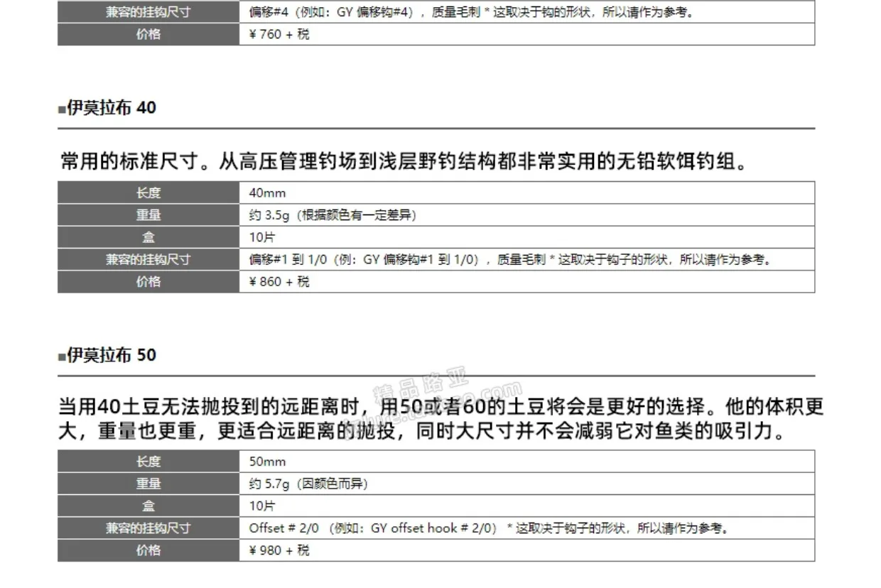This screenshot has width=881, height=588.
Task: Click 10片 in the 伊莫拉布 50 table
Action: 261,506
